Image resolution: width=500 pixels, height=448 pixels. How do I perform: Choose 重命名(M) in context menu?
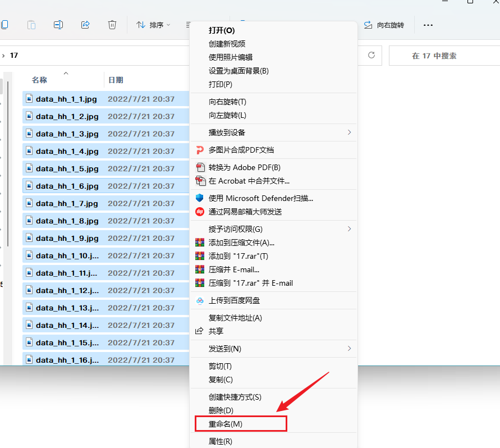coord(226,424)
